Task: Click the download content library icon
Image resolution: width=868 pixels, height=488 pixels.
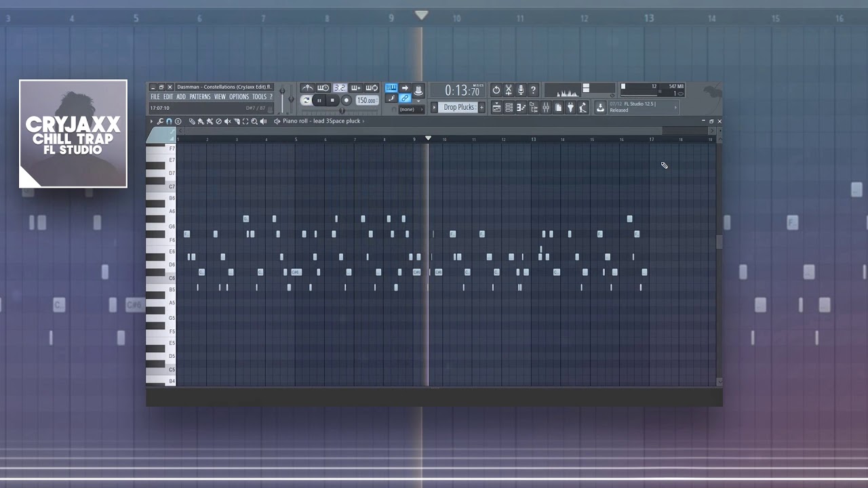Action: click(x=600, y=107)
